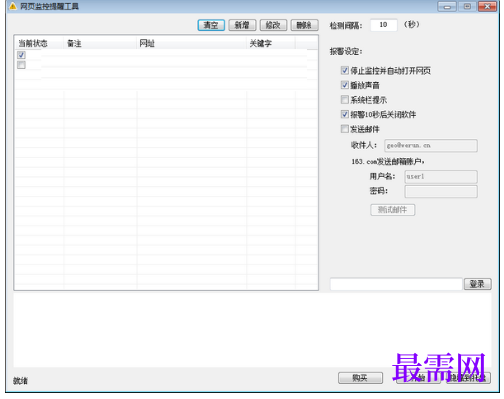The height and width of the screenshot is (399, 504).
Task: Maximize the 网页监控提醒工具 window
Action: coord(467,7)
